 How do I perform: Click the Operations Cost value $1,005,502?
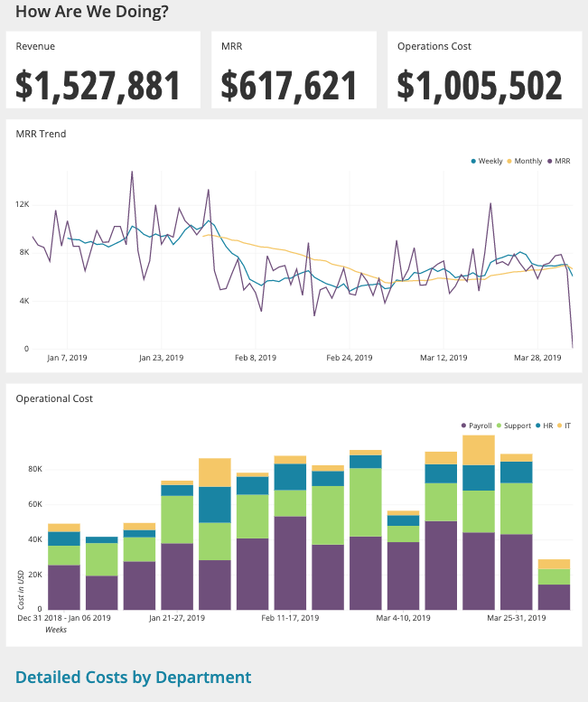[x=480, y=86]
